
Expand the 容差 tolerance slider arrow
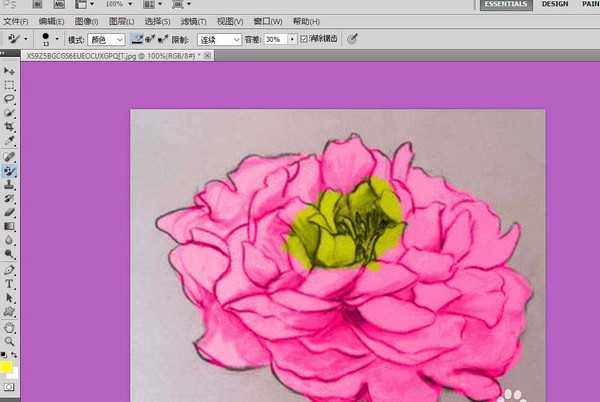coord(292,39)
